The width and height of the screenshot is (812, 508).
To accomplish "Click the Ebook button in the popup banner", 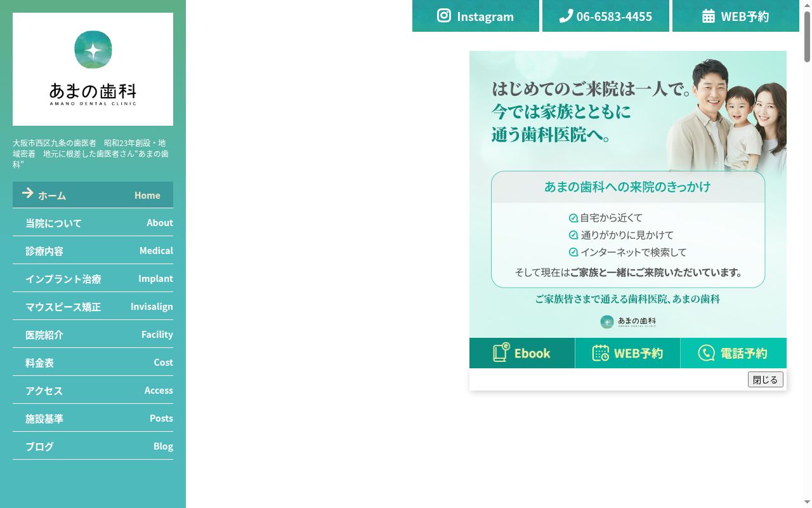I will tap(522, 353).
